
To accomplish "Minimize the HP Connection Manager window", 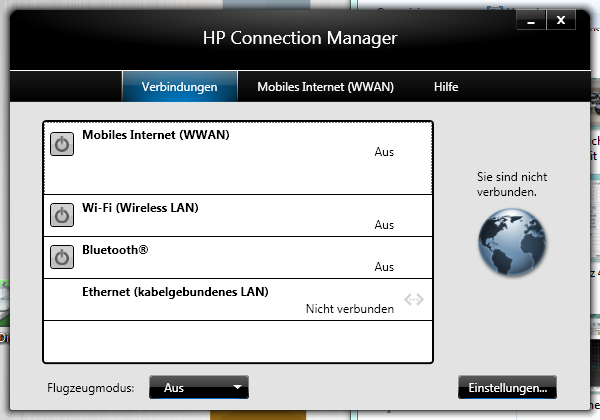I will (x=533, y=20).
